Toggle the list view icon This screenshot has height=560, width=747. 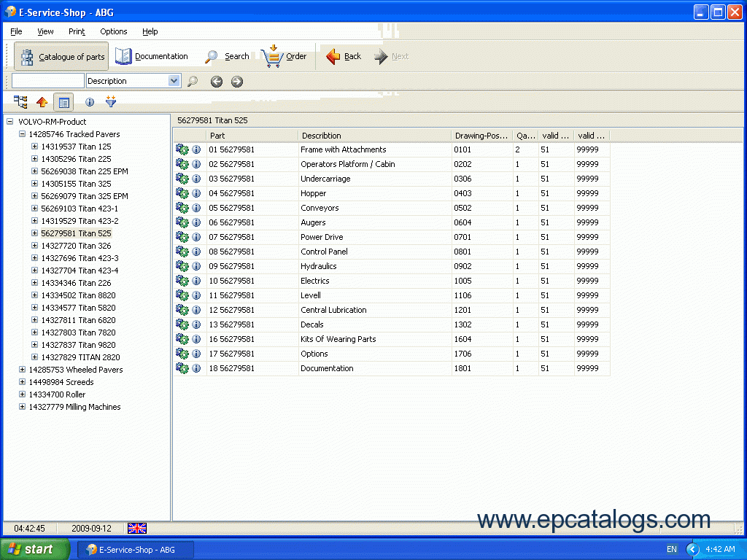click(64, 102)
